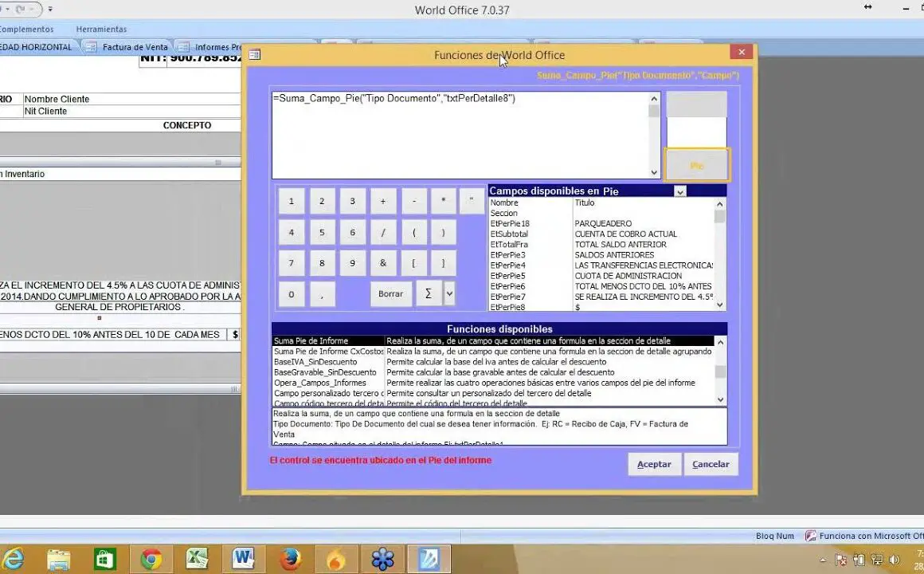Viewport: 924px width, 574px height.
Task: Open Google Chrome from the taskbar
Action: 151,558
